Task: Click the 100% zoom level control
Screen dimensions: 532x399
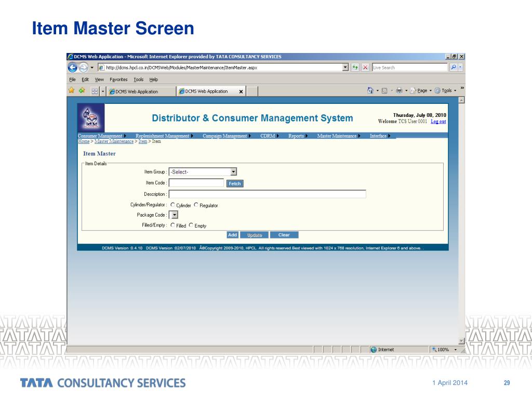Action: pos(445,350)
